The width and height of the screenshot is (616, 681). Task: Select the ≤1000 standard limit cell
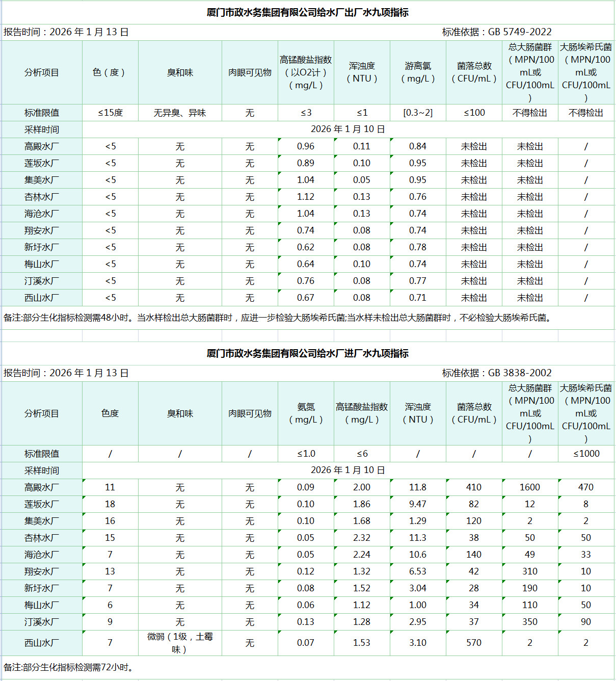pyautogui.click(x=586, y=454)
